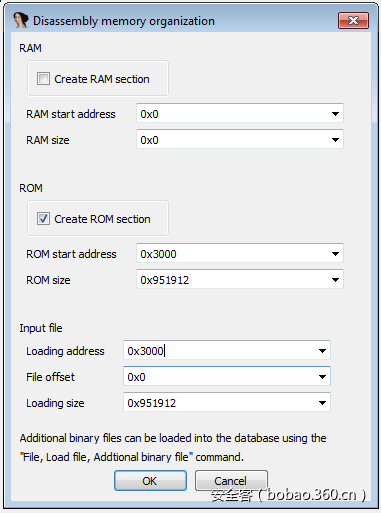Click the File offset input field
381x513 pixels.
coord(227,377)
